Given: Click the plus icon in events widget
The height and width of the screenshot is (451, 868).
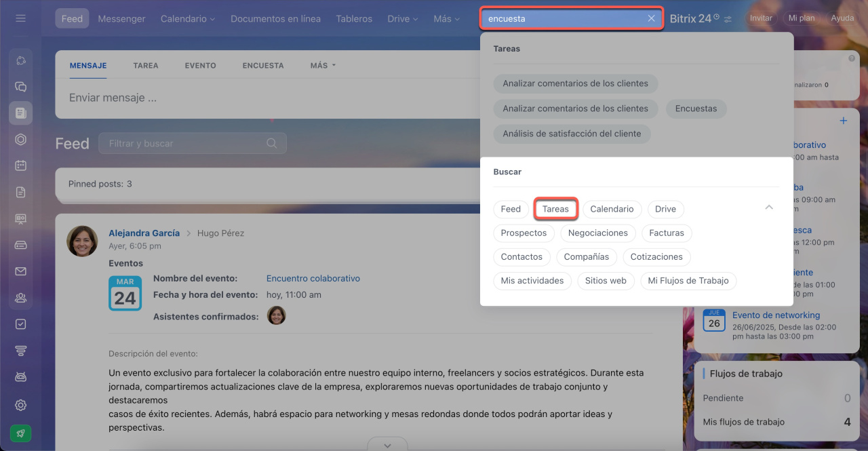Looking at the screenshot, I should point(844,121).
